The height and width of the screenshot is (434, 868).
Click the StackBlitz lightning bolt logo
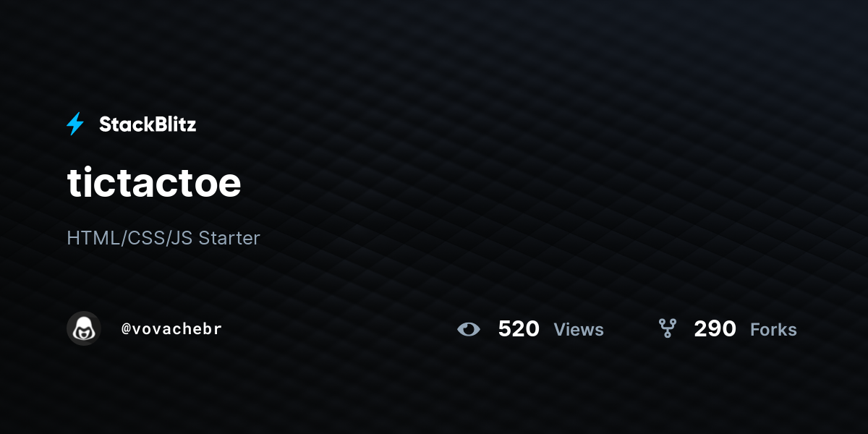click(x=75, y=124)
